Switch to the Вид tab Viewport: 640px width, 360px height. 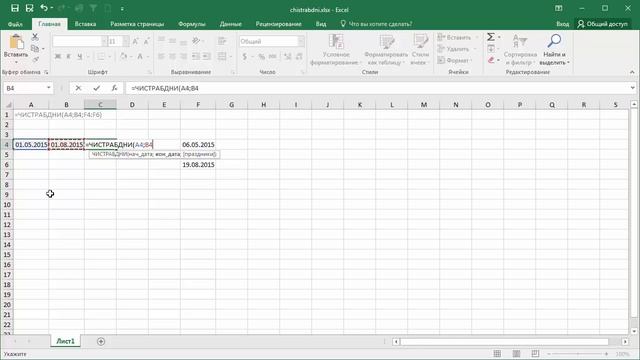click(321, 24)
